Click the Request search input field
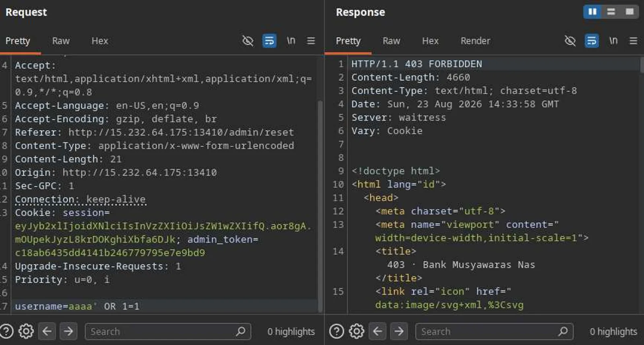Image resolution: width=644 pixels, height=345 pixels. (168, 331)
